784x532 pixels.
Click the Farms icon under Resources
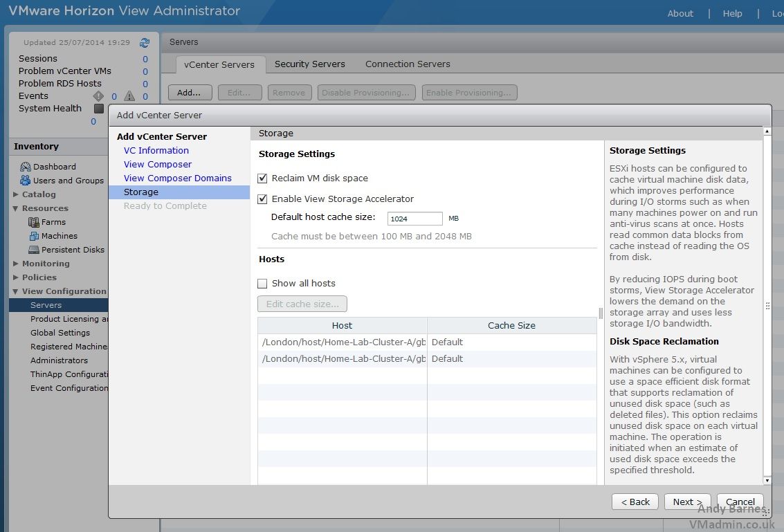point(33,222)
